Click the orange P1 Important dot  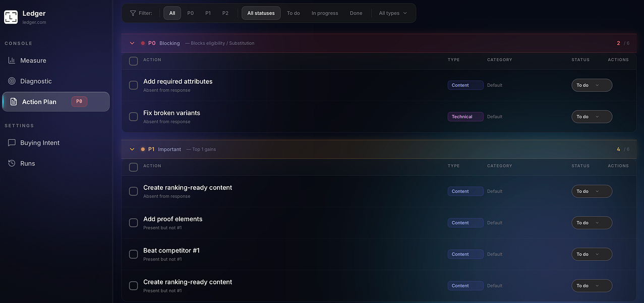143,149
